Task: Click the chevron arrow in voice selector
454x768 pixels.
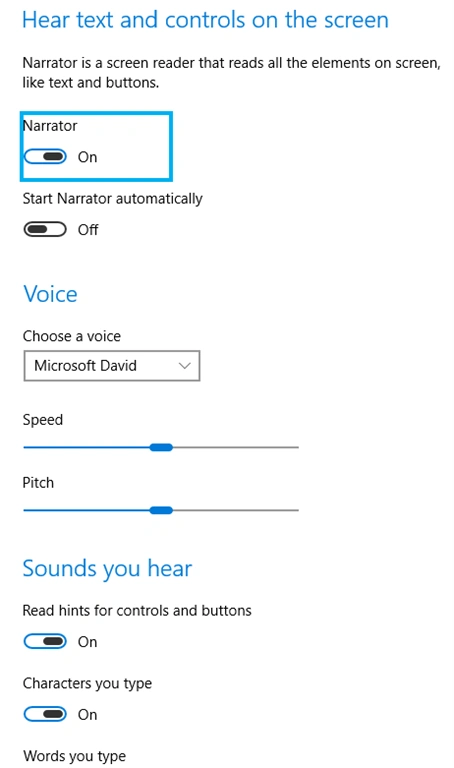Action: point(185,366)
